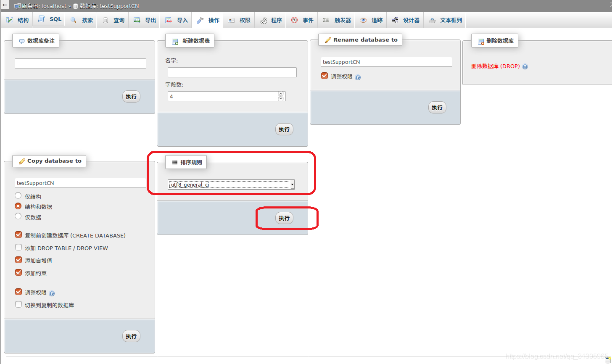This screenshot has width=612, height=364.
Task: Select the 结构和数据 radio button
Action: [18, 206]
